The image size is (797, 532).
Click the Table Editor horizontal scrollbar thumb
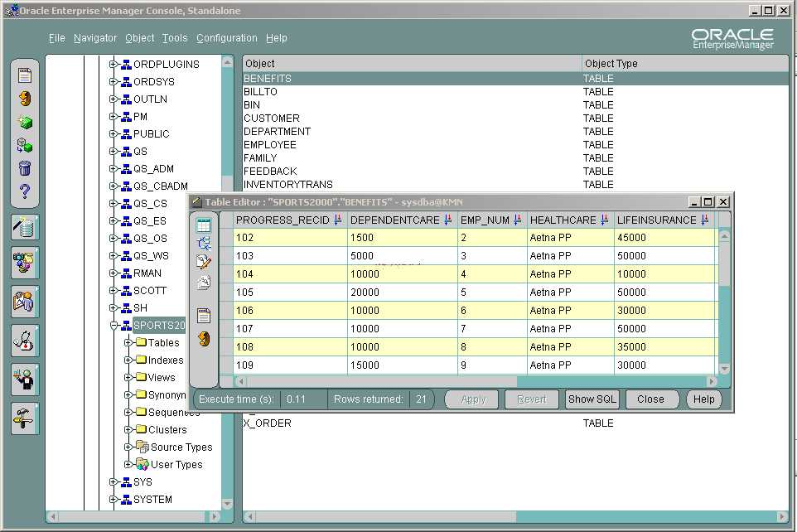(382, 381)
